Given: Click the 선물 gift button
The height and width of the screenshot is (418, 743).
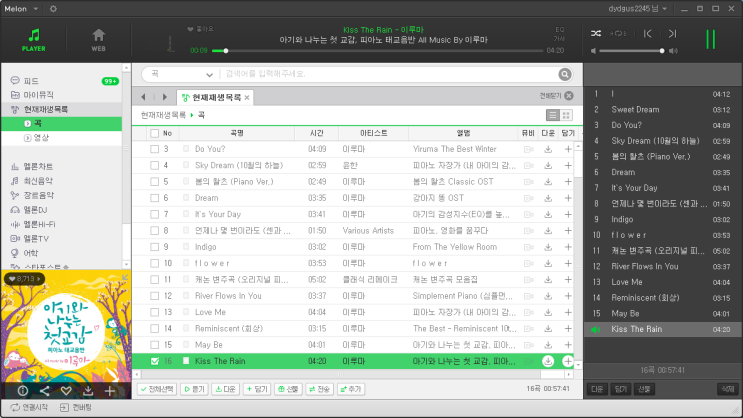Looking at the screenshot, I should (x=288, y=390).
